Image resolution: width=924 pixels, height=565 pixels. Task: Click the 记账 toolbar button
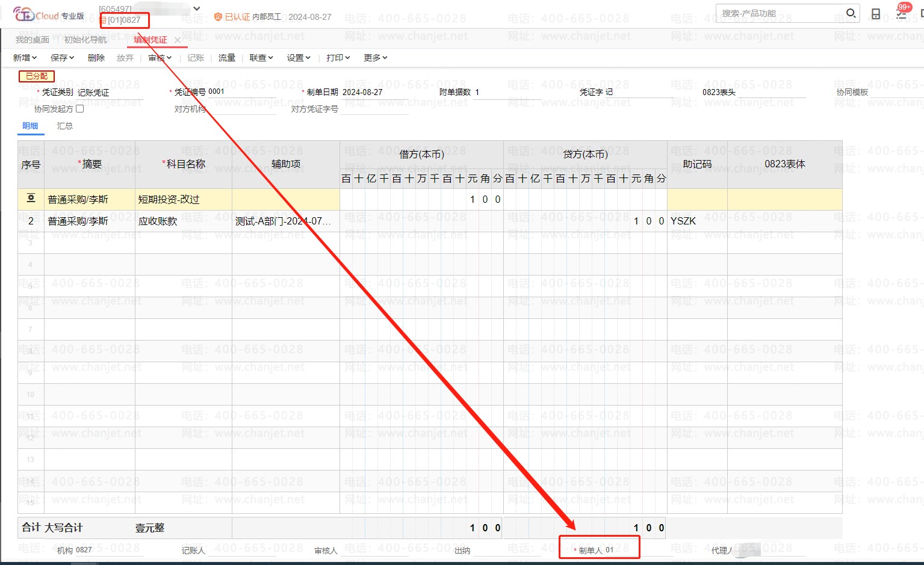click(196, 58)
